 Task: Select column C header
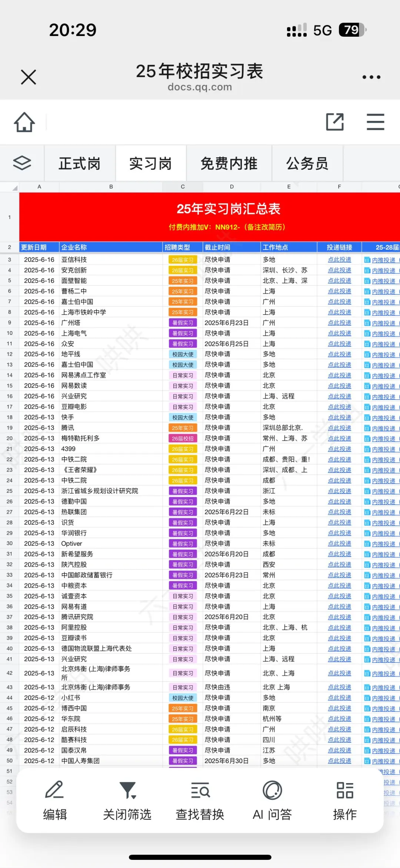coord(183,187)
